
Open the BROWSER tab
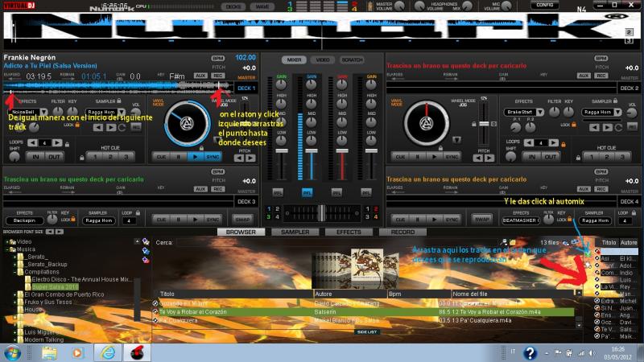pyautogui.click(x=241, y=232)
